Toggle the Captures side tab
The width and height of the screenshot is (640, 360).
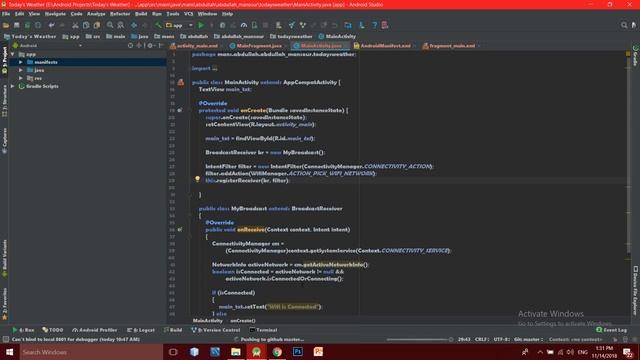pyautogui.click(x=4, y=141)
